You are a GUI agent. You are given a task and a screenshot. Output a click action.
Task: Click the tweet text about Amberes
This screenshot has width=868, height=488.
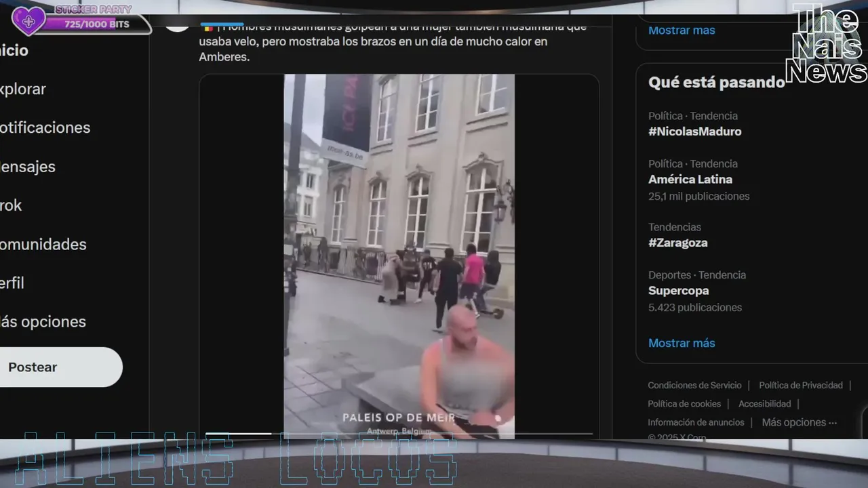point(393,41)
